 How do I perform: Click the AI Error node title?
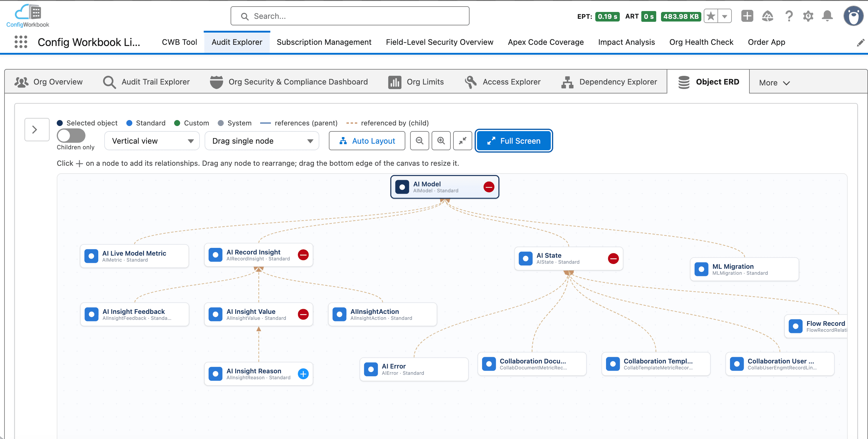[393, 366]
